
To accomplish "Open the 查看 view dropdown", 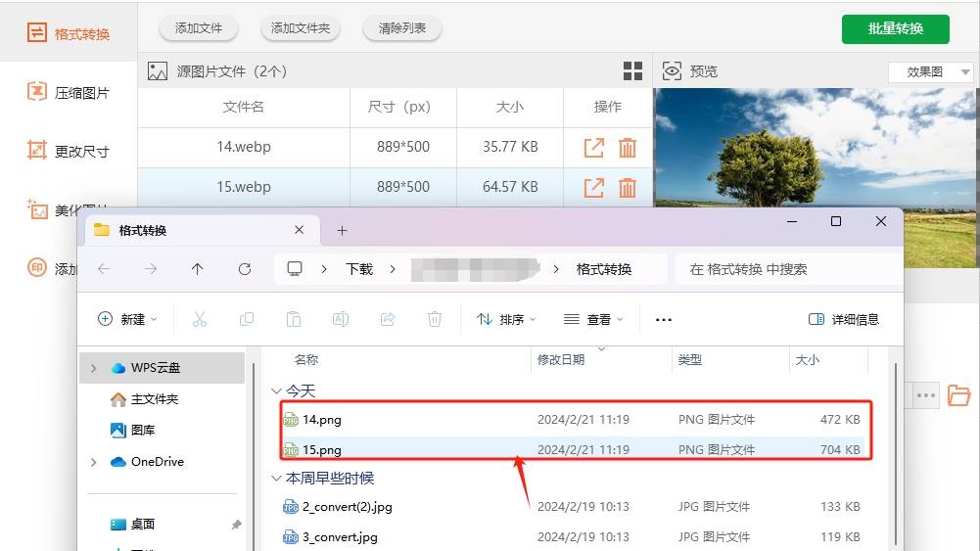I will [x=593, y=319].
